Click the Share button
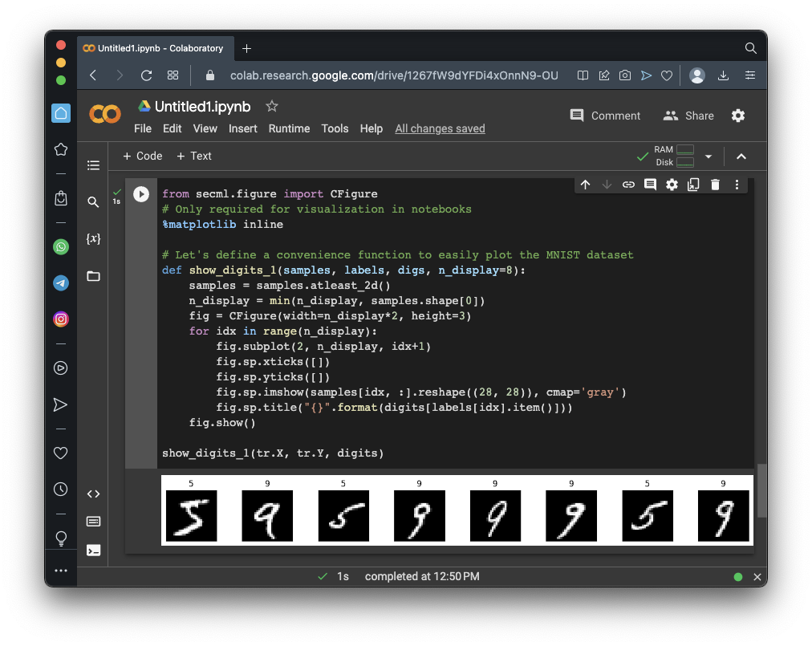Screen dimensions: 812x646 point(688,116)
